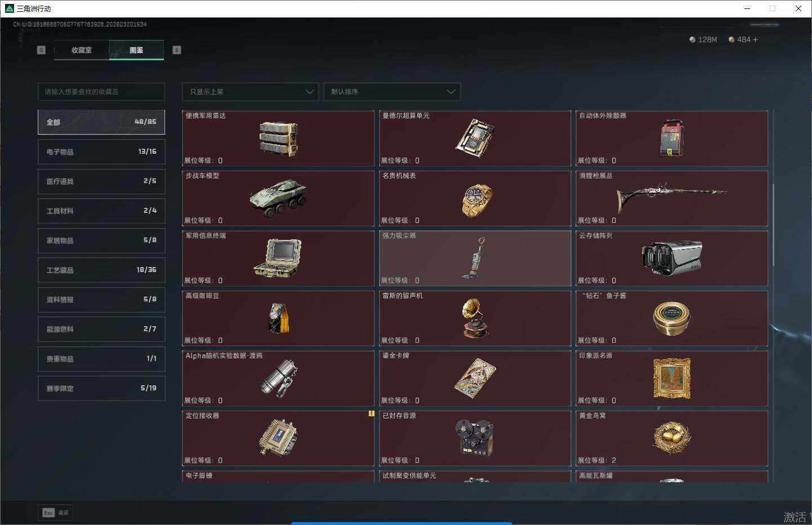Viewport: 812px width, 525px height.
Task: Filter by 工艺藏品 category
Action: click(x=101, y=270)
